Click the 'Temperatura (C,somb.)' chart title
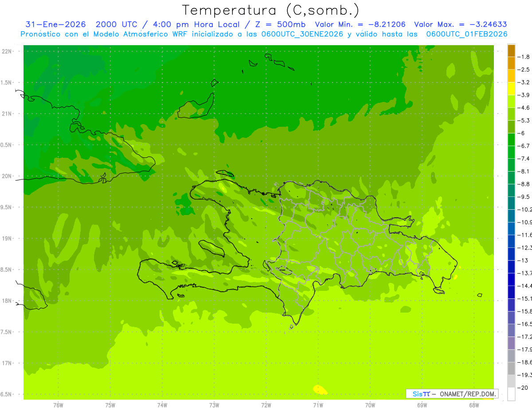Screen dimensions: 532x411 pos(270,10)
